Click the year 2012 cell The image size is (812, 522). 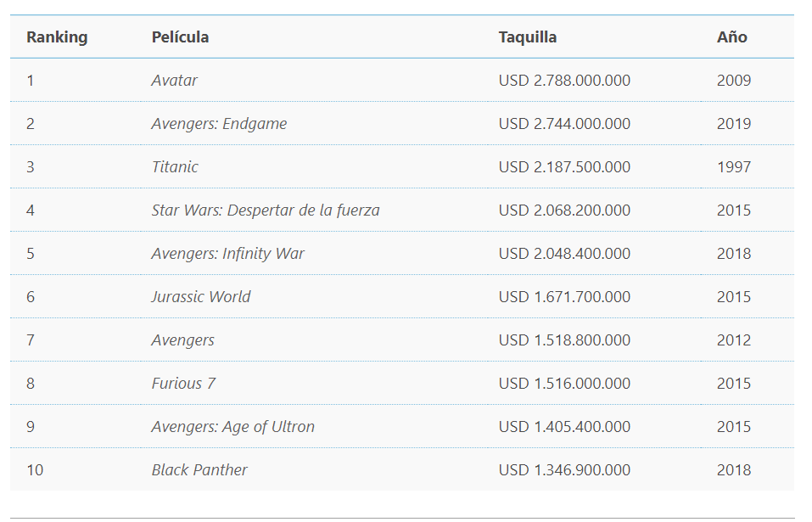(733, 340)
